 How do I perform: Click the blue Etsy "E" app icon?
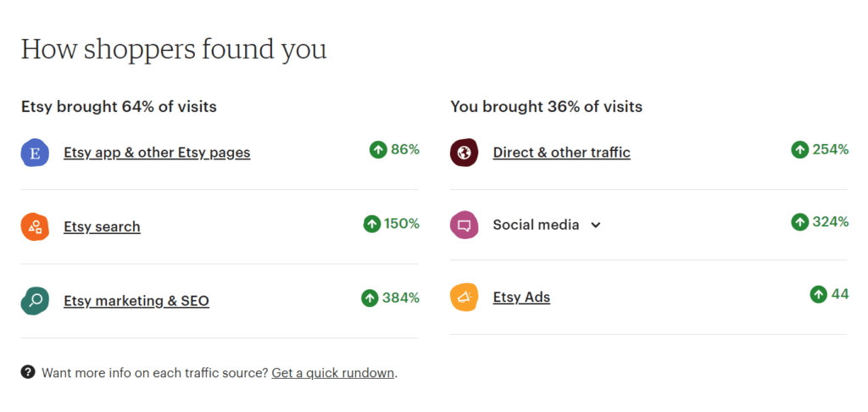click(35, 153)
